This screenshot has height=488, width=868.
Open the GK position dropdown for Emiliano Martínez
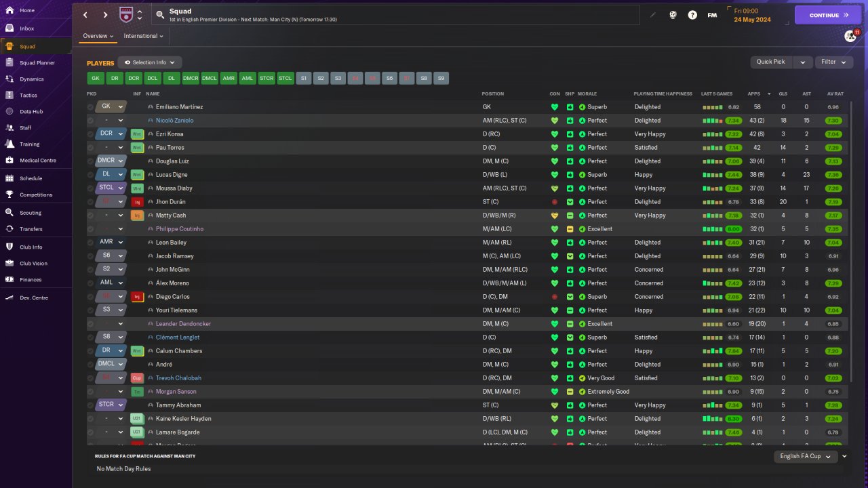point(111,106)
